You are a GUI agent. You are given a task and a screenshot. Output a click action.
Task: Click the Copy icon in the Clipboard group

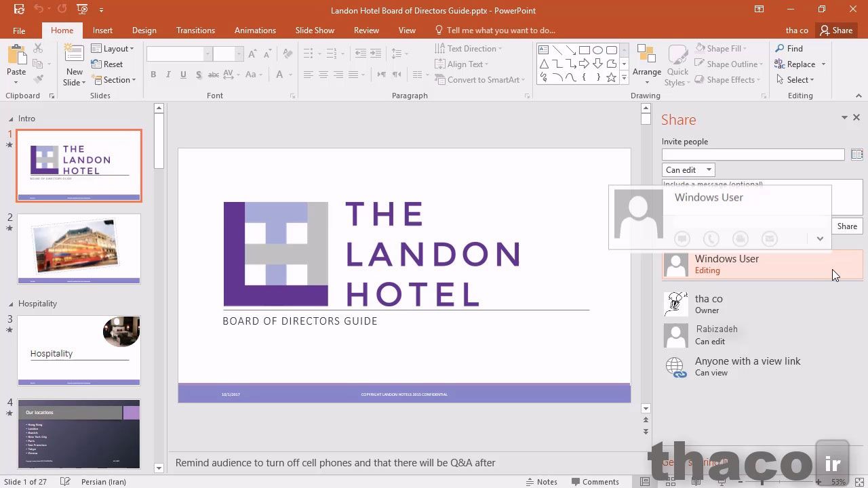38,64
